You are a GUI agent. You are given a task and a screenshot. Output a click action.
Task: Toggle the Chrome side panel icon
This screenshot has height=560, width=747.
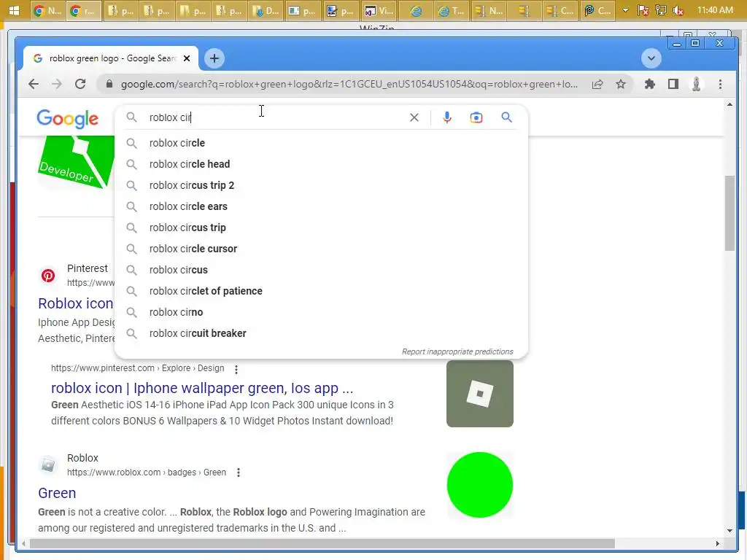point(673,85)
